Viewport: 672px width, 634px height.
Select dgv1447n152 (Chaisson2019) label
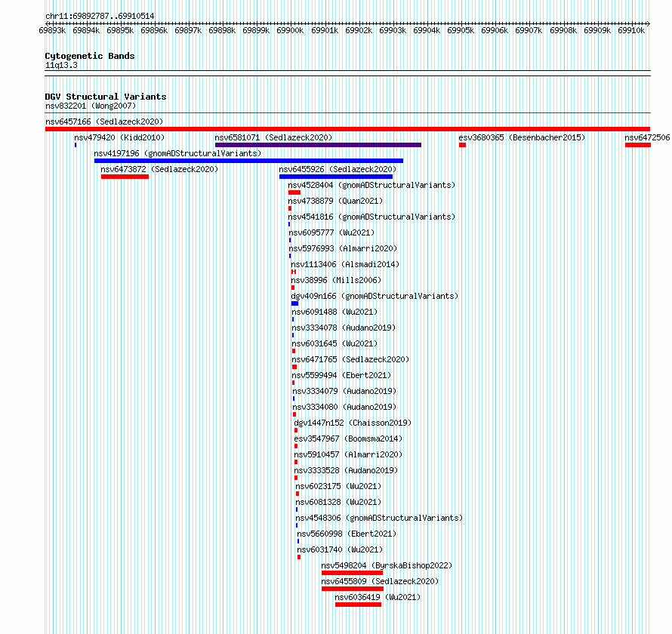pos(353,423)
